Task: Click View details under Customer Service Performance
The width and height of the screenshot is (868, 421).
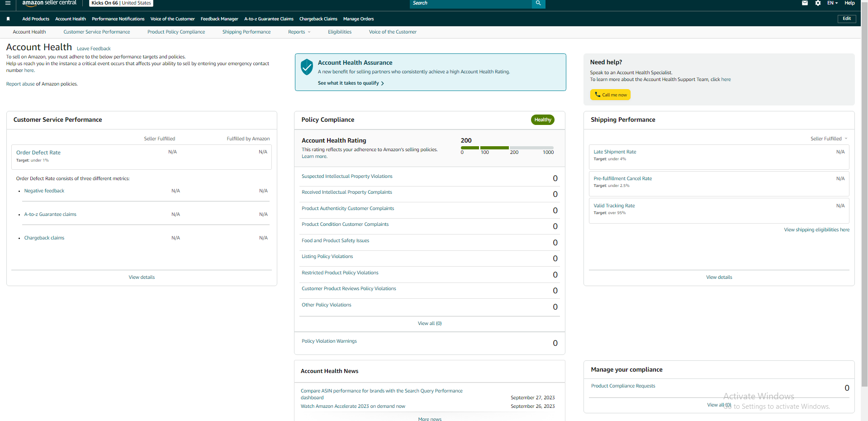Action: [x=142, y=277]
